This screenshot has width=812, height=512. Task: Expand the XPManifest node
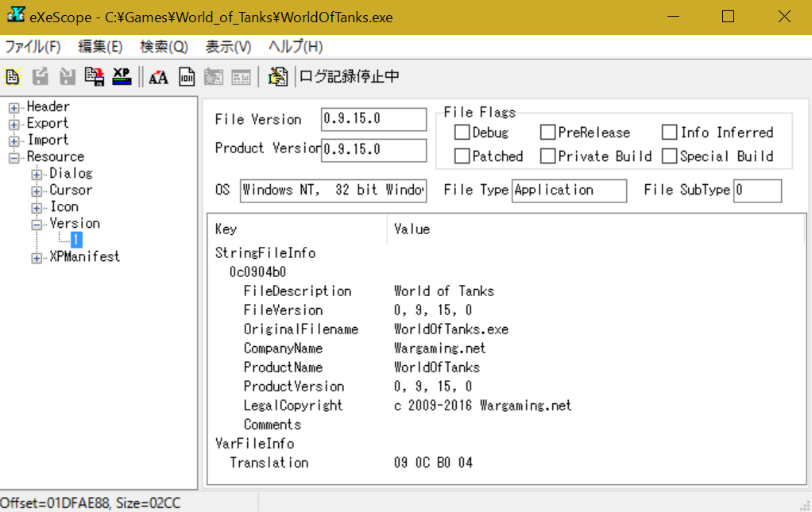[37, 257]
